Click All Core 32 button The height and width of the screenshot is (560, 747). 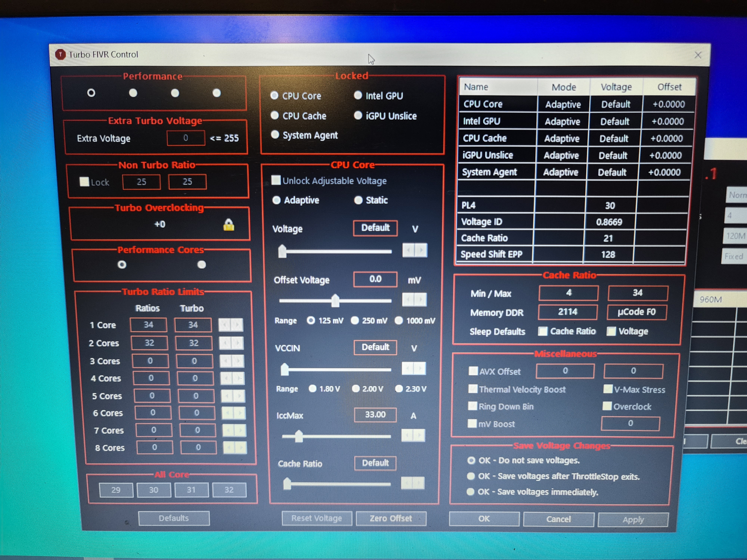coord(229,490)
